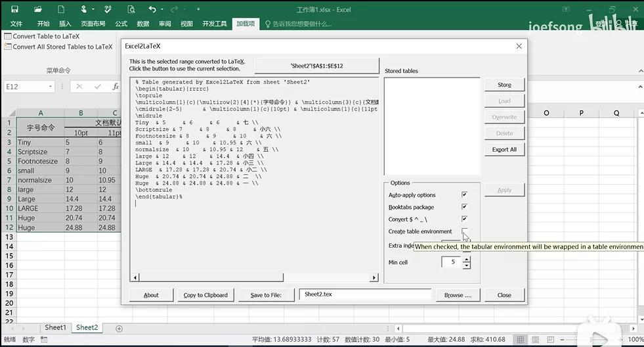644x347 pixels.
Task: Click the Normal view icon in status bar
Action: point(520,340)
